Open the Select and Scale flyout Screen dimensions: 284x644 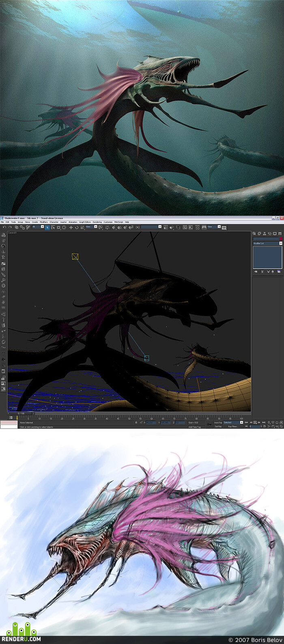click(x=82, y=227)
